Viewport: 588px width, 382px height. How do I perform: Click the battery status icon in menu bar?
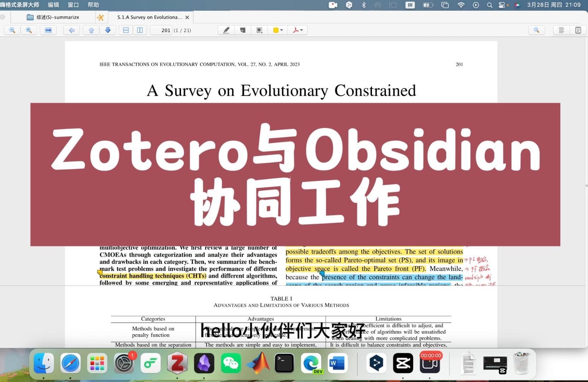tap(428, 5)
